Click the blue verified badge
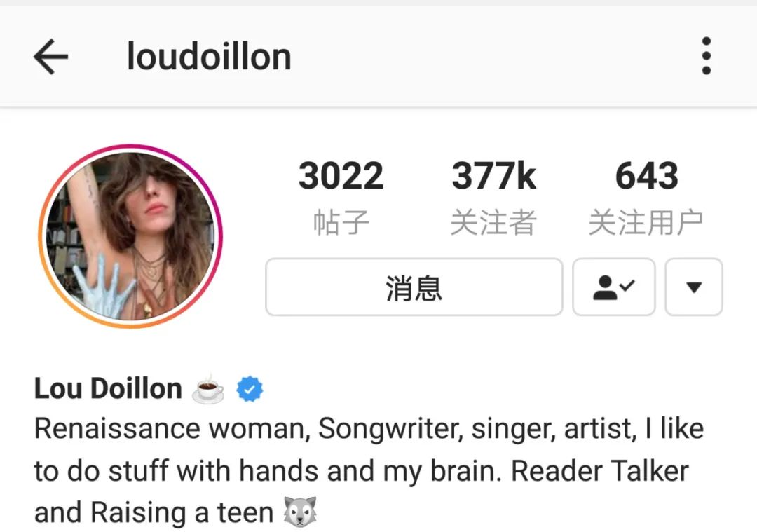This screenshot has height=532, width=757. pos(250,389)
